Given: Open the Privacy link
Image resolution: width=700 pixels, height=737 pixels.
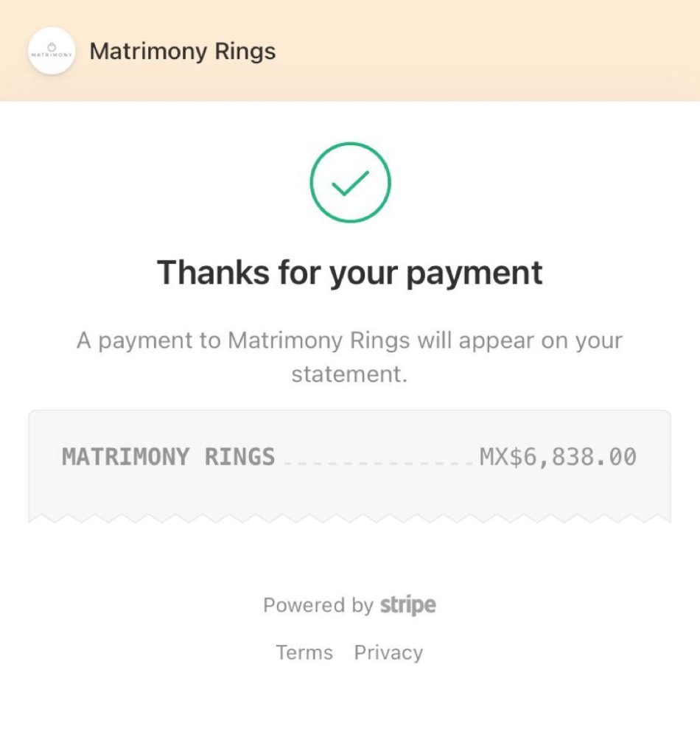Looking at the screenshot, I should coord(388,652).
